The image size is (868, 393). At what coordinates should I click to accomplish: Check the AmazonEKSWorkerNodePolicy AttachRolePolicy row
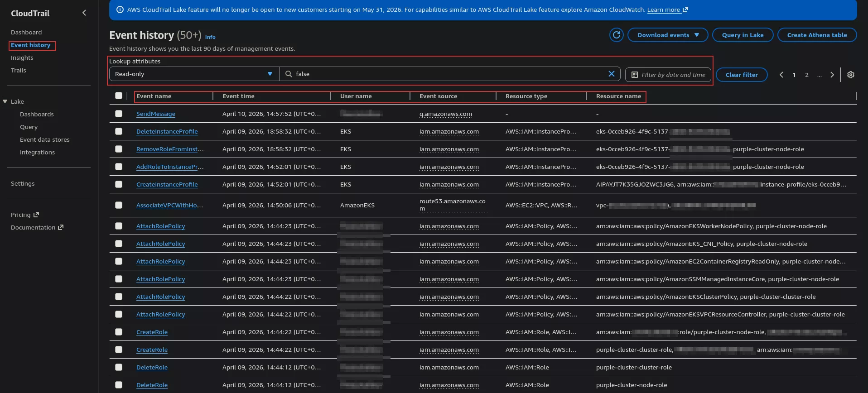click(x=119, y=226)
